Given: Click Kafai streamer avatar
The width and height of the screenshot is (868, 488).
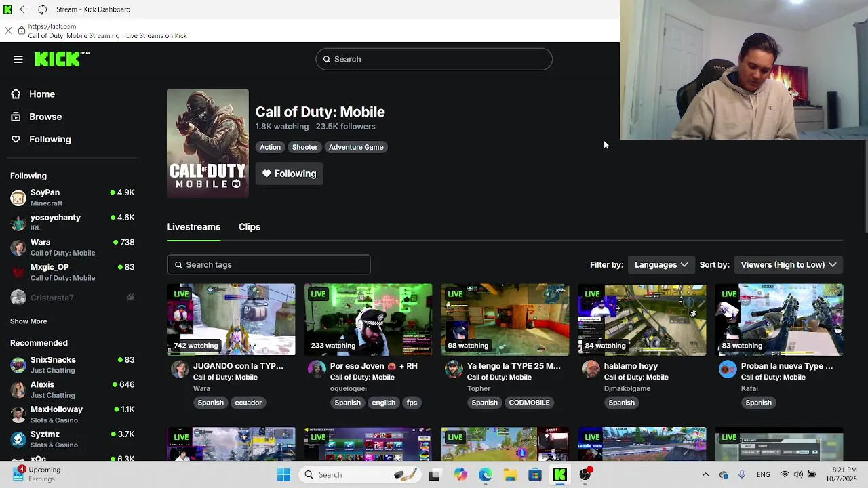Looking at the screenshot, I should click(728, 369).
